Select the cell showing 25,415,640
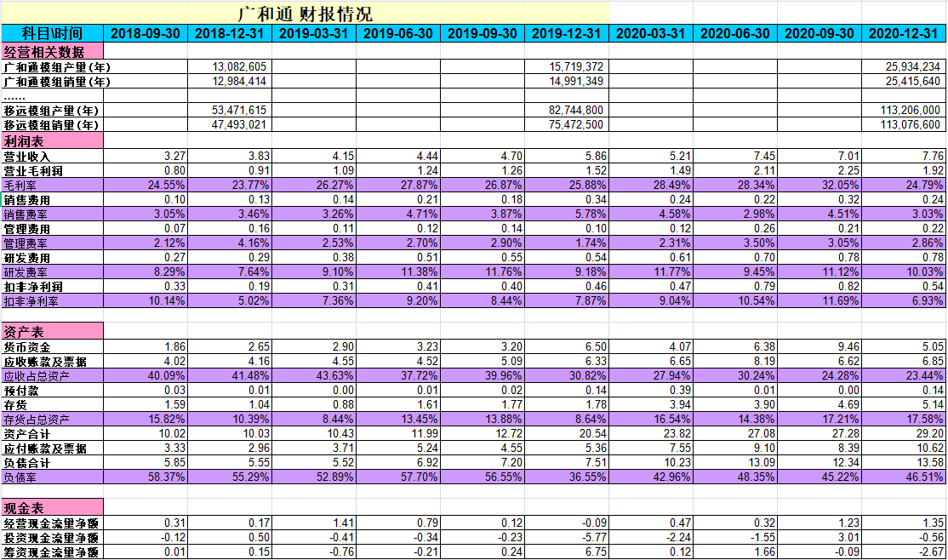Image resolution: width=948 pixels, height=560 pixels. [904, 81]
